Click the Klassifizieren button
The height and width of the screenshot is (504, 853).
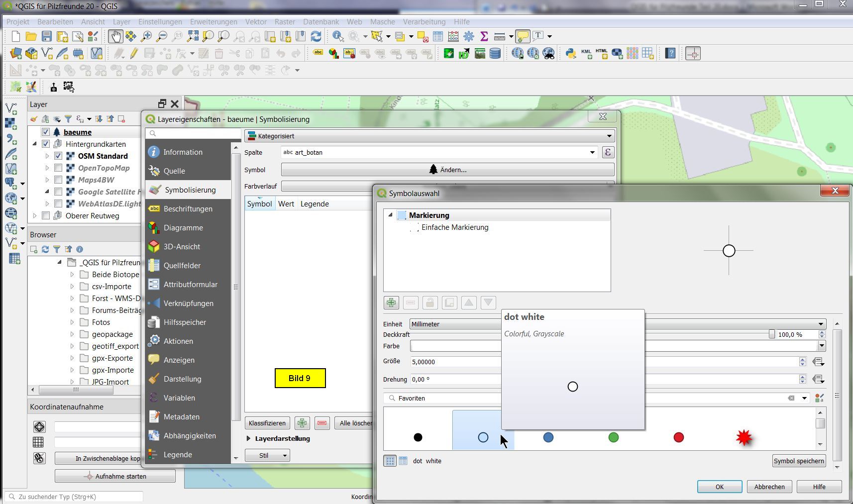(x=267, y=423)
